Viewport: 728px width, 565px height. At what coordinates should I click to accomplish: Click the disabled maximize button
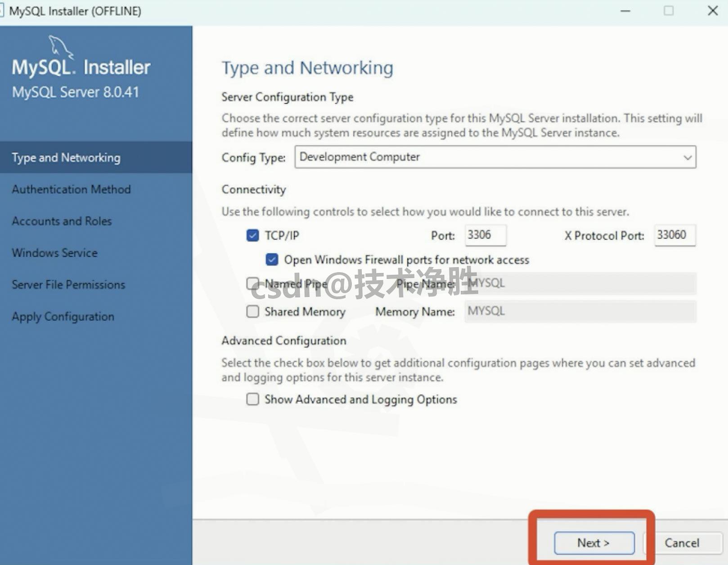coord(669,11)
